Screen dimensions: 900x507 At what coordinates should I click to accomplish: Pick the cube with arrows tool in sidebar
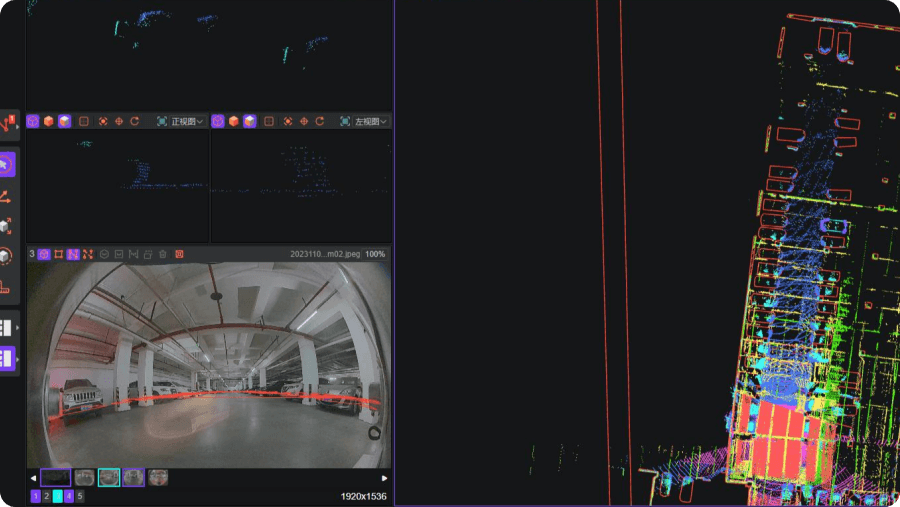click(6, 226)
